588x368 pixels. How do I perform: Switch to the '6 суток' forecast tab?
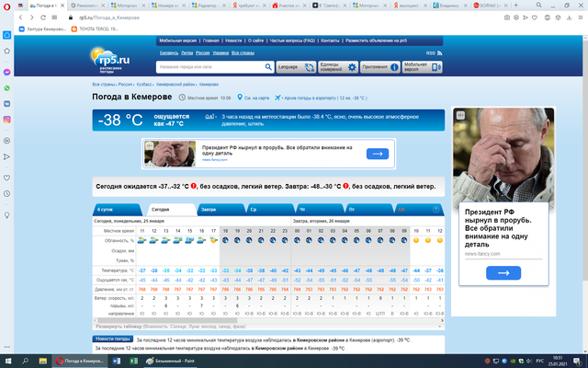tap(117, 210)
